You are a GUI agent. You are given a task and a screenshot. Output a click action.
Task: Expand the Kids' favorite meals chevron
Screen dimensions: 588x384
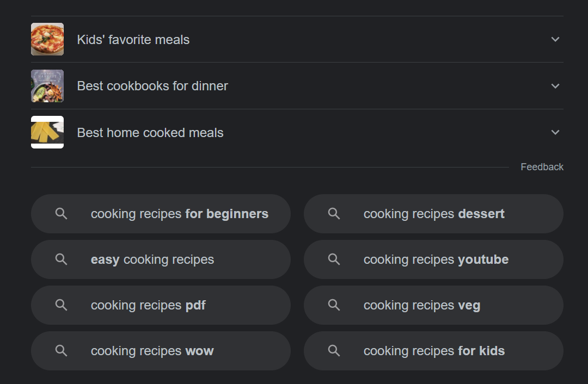click(555, 39)
